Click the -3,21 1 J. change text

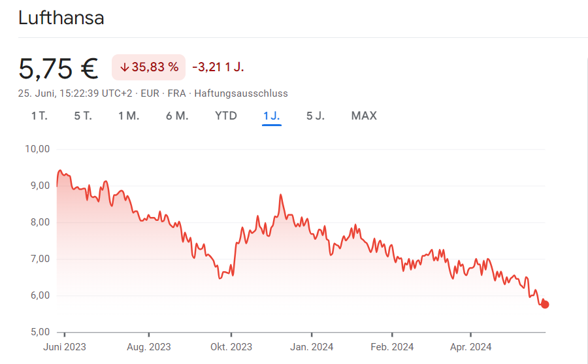[218, 67]
